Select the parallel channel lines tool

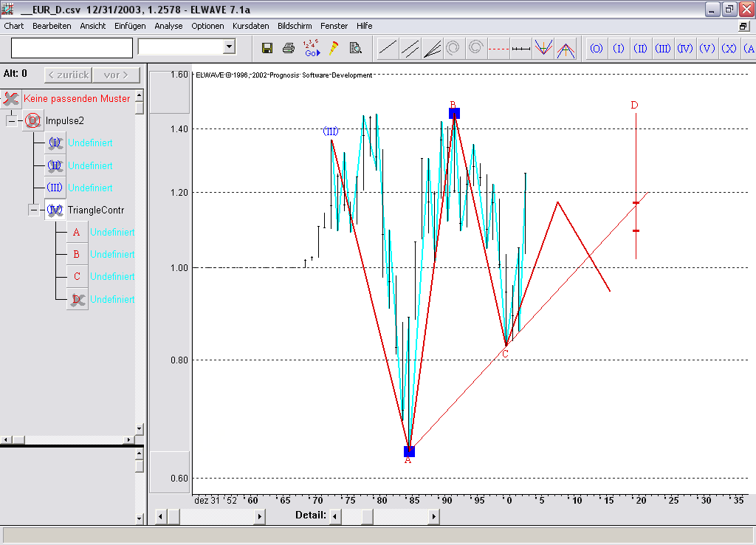tap(410, 49)
